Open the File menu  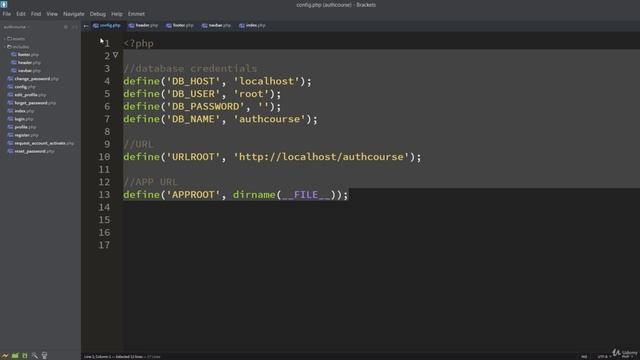7,14
